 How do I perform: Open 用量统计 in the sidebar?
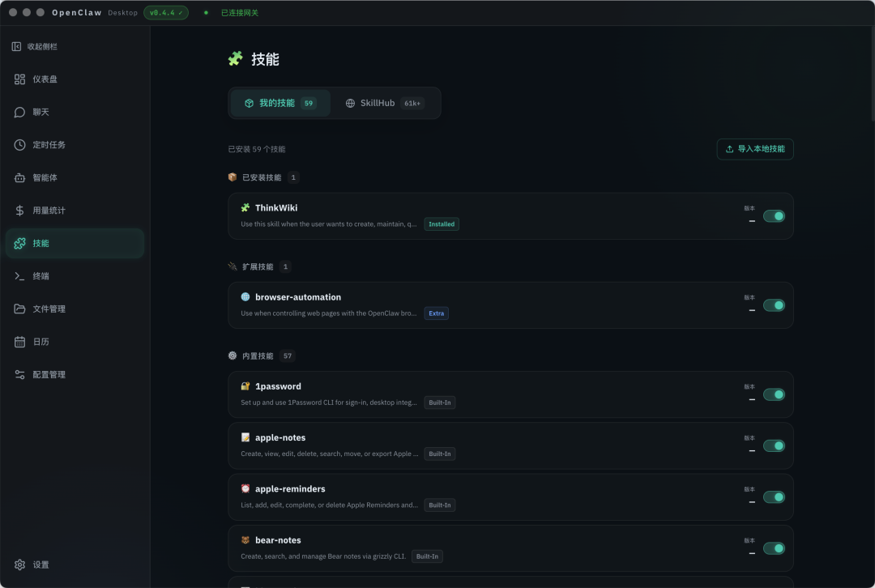[75, 211]
